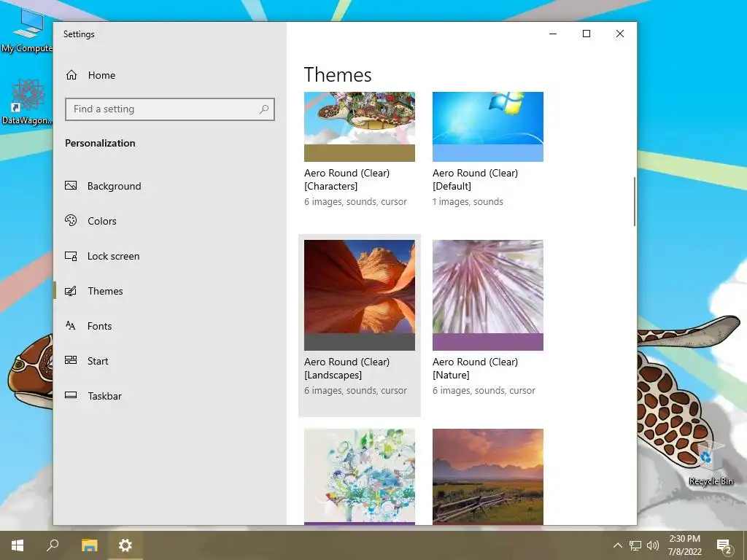Click the Settings gear on taskbar
This screenshot has width=747, height=560.
pyautogui.click(x=125, y=545)
